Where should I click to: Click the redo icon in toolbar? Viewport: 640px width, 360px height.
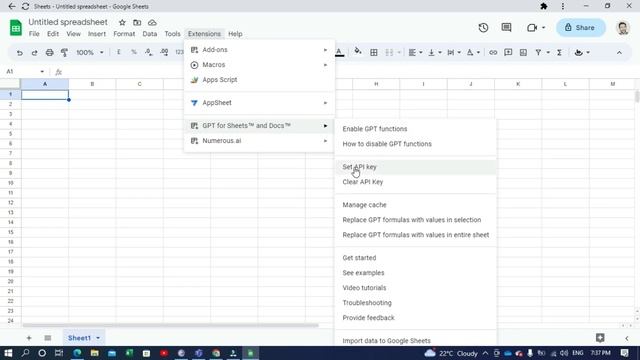34,53
